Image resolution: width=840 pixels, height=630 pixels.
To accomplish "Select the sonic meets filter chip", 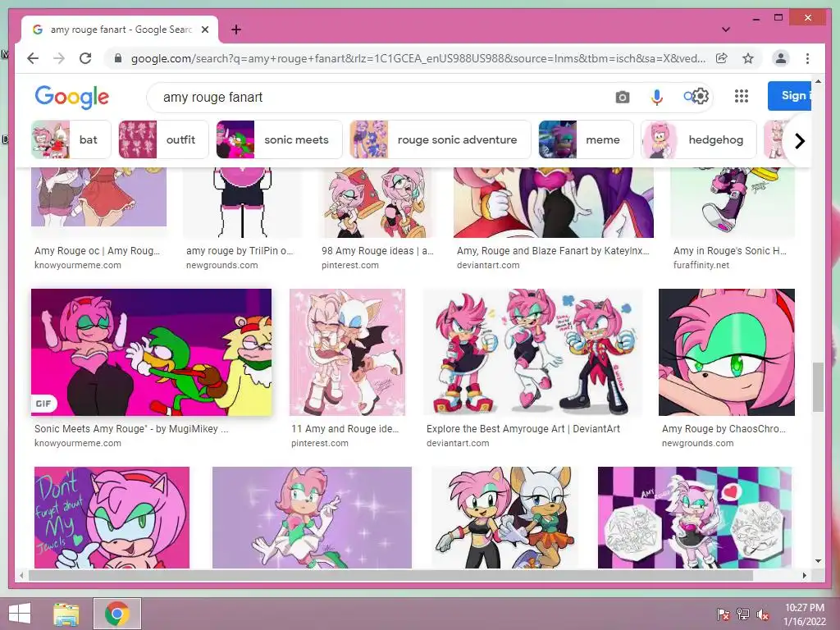I will coord(279,139).
